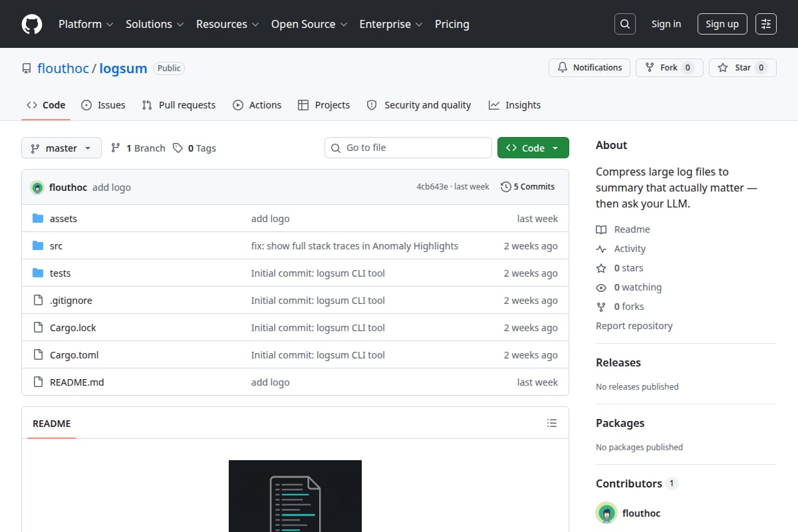This screenshot has height=532, width=798.
Task: Expand the Resources menu
Action: click(x=227, y=24)
